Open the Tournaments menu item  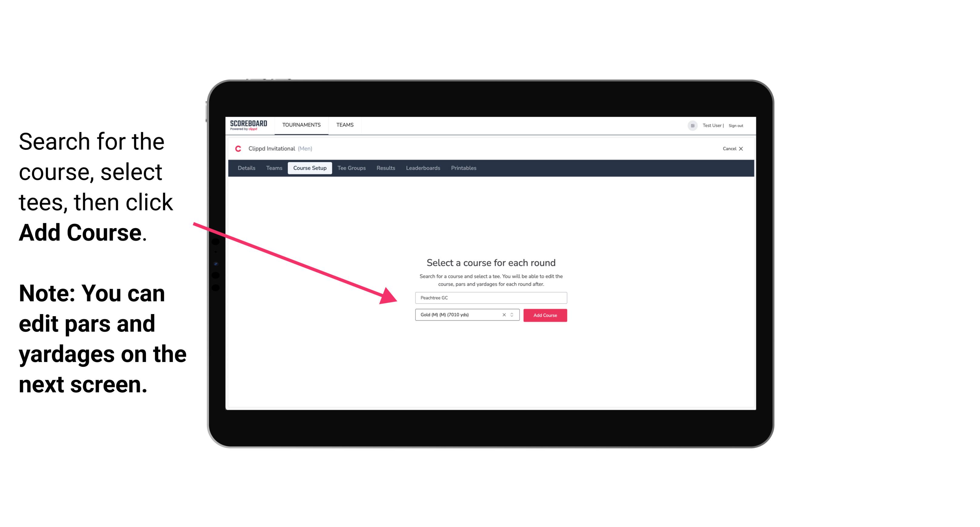coord(301,124)
